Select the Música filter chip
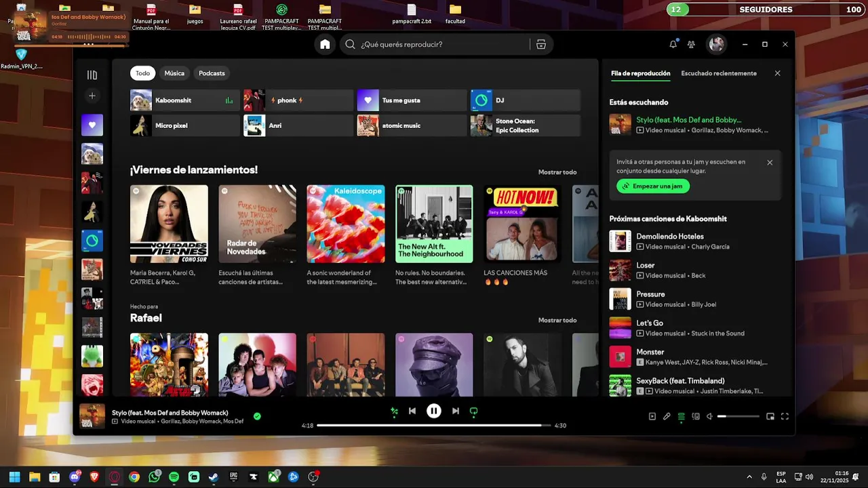This screenshot has height=488, width=868. (174, 73)
